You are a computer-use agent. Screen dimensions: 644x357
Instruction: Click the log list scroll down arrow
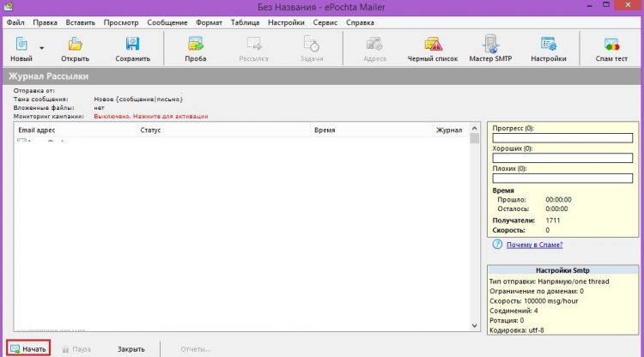pyautogui.click(x=474, y=326)
